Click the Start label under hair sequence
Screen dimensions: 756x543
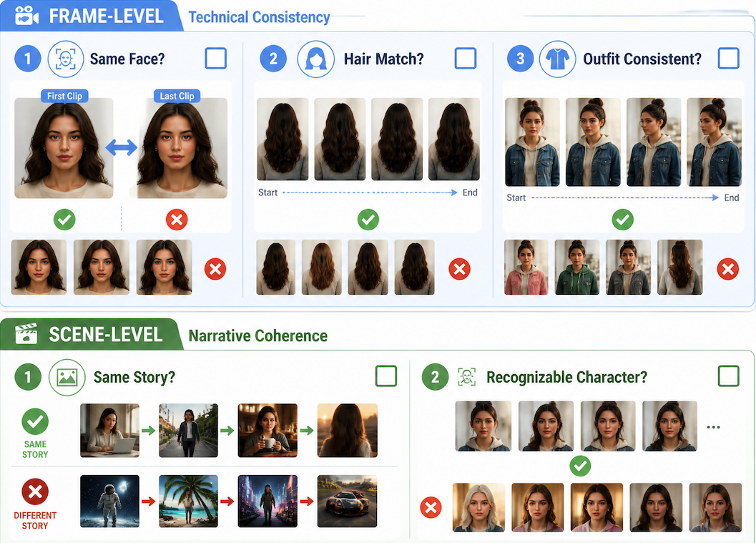coord(267,192)
